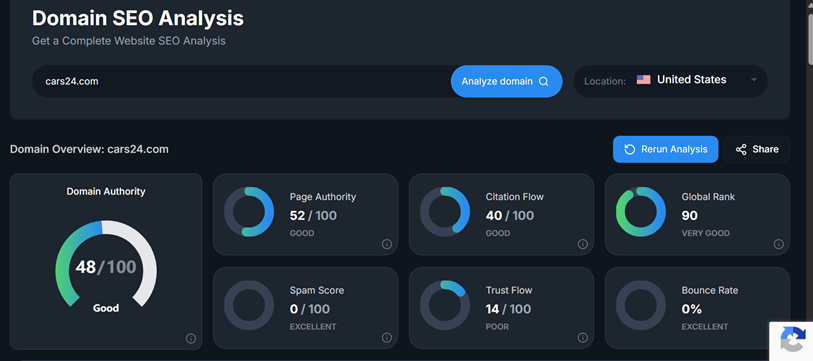Screen dimensions: 813x361
Task: Click the POOR rating label
Action: click(497, 327)
